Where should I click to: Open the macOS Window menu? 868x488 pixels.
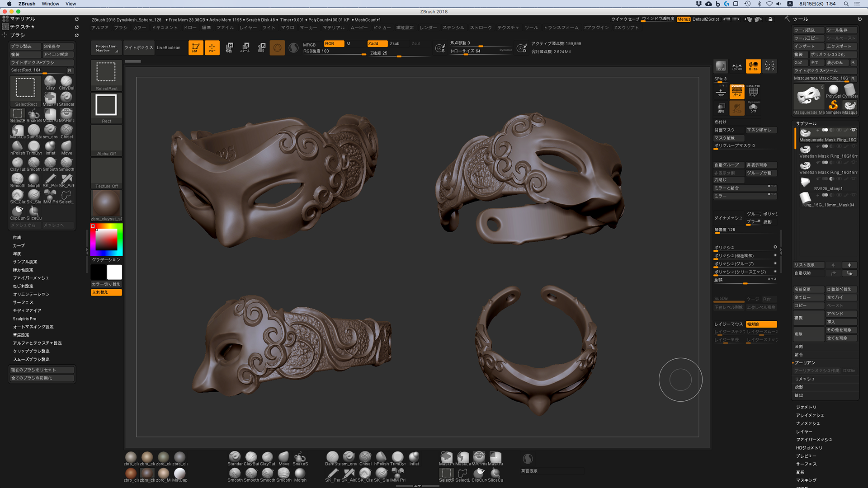point(50,4)
